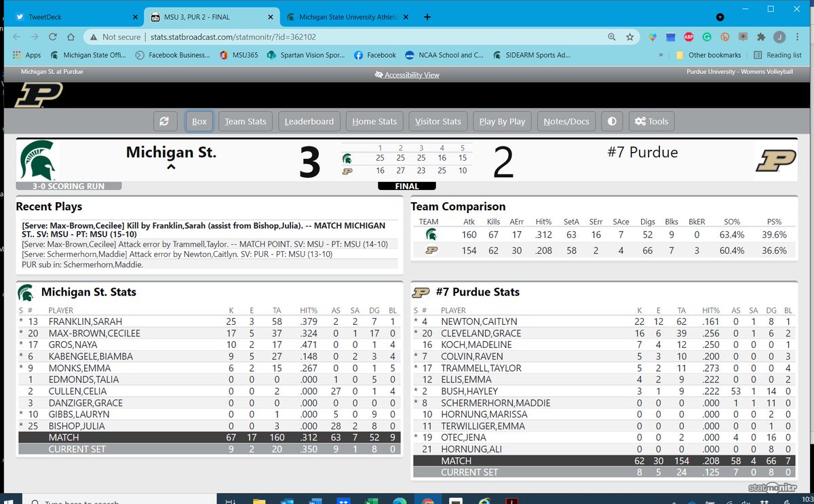Viewport: 814px width, 504px height.
Task: Open the Facebook Business bookmark
Action: coord(172,55)
